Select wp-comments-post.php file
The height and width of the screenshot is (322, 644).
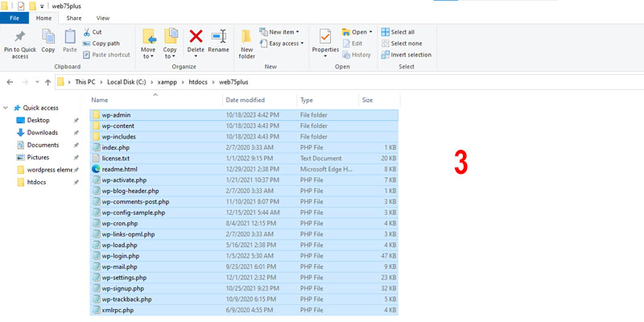tap(245, 202)
